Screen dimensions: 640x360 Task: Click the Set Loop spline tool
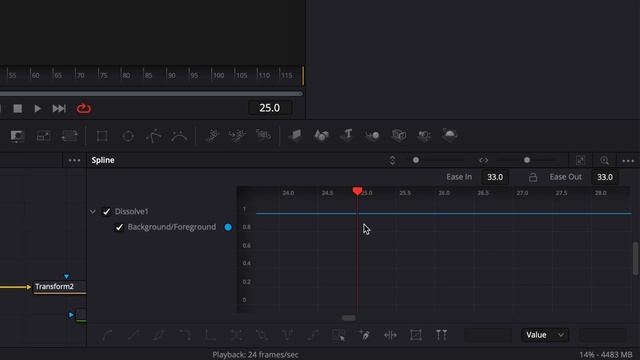[x=262, y=336]
